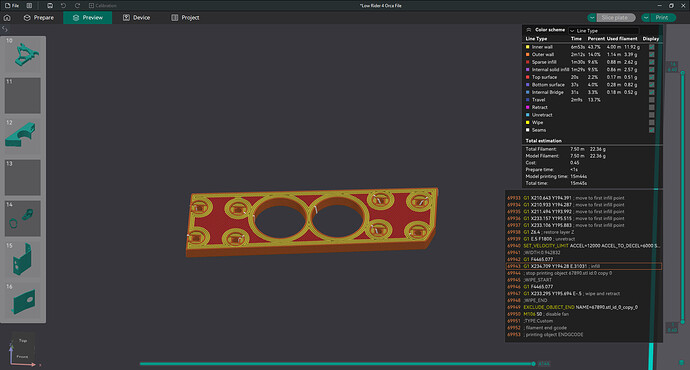The width and height of the screenshot is (690, 370).
Task: Open the File menu
Action: (12, 6)
